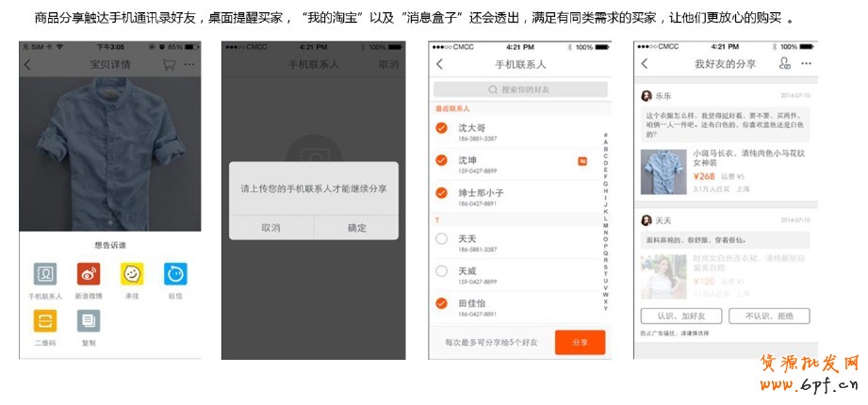The image size is (868, 405).
Task: Uncheck the contact 沈大哥
Action: (x=441, y=128)
